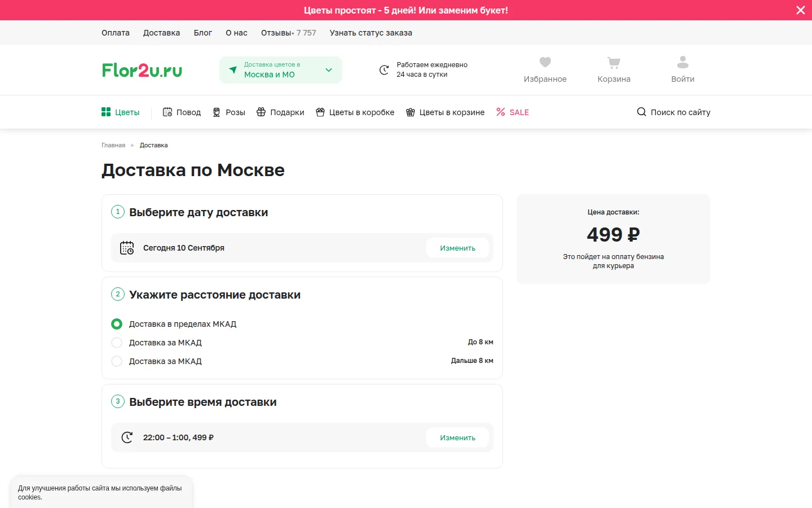Viewport: 812px width, 508px height.
Task: Click Изменить for delivery date
Action: point(458,248)
